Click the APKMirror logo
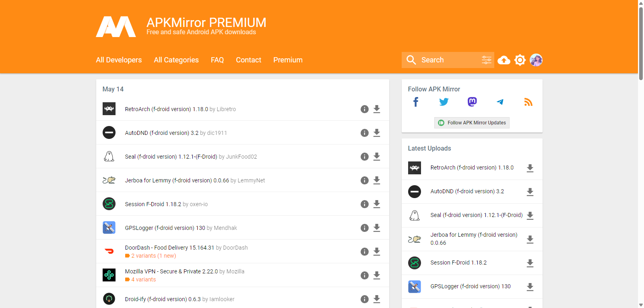The width and height of the screenshot is (644, 308). (x=116, y=27)
